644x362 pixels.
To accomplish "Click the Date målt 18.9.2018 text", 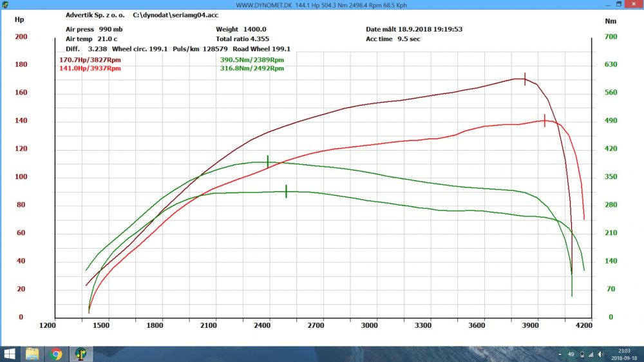I will coord(414,29).
